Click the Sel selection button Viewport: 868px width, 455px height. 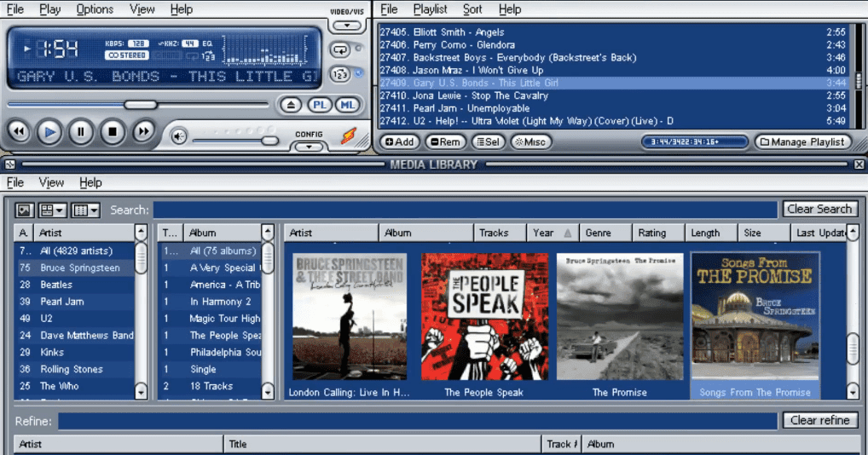pyautogui.click(x=489, y=142)
